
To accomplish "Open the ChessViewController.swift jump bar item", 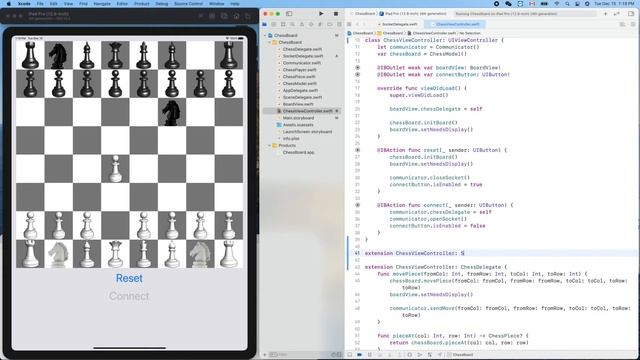I will tap(431, 33).
